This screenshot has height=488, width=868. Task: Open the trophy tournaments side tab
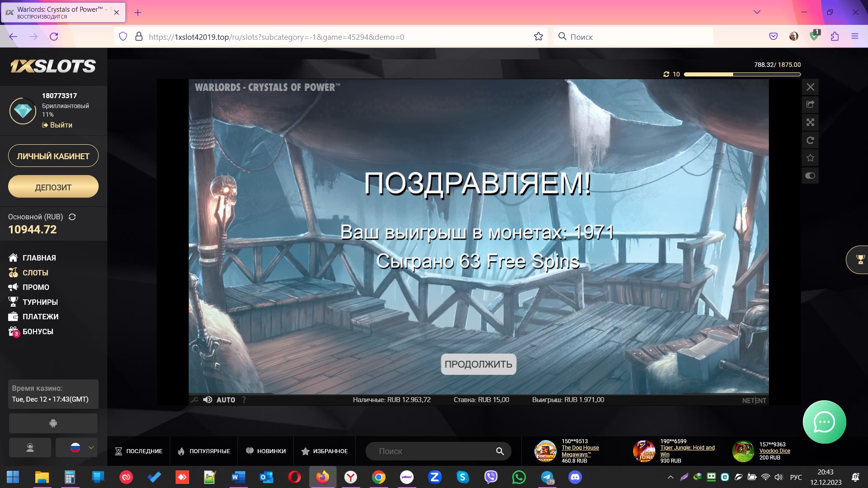click(x=858, y=260)
